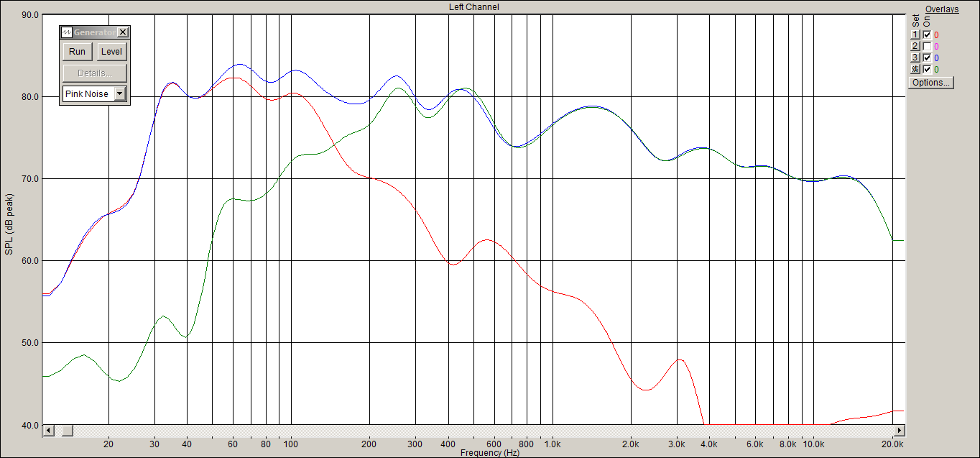This screenshot has height=458, width=980.
Task: Click the blue overlay 3 offset value
Action: (936, 58)
